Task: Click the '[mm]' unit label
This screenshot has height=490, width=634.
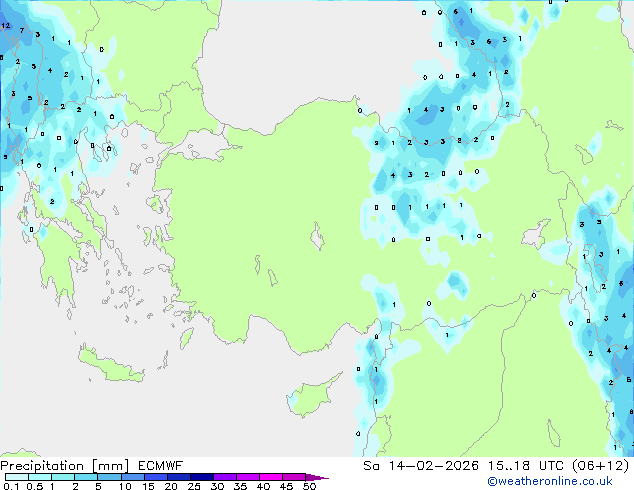Action: tap(110, 466)
